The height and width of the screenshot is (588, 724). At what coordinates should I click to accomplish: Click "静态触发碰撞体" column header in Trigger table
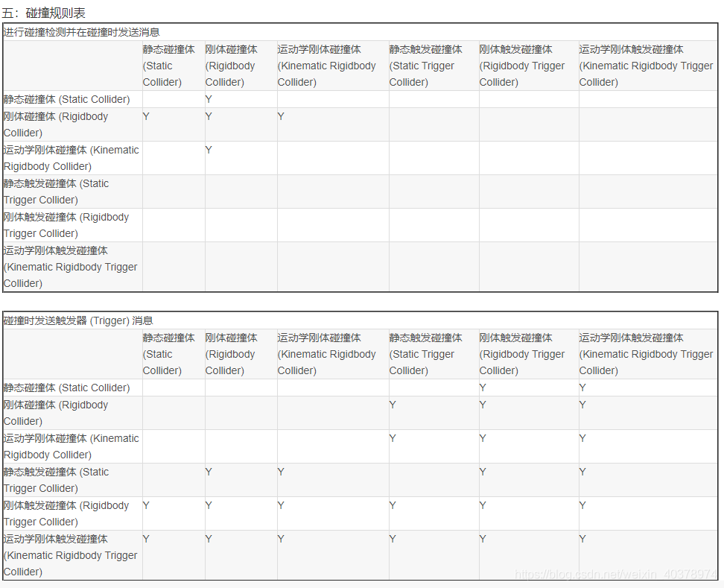point(425,354)
